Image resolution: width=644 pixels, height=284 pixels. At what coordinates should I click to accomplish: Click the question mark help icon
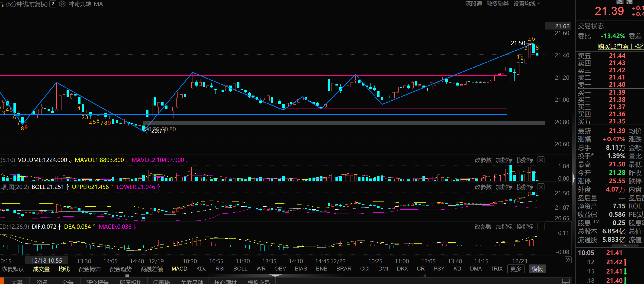[53, 4]
